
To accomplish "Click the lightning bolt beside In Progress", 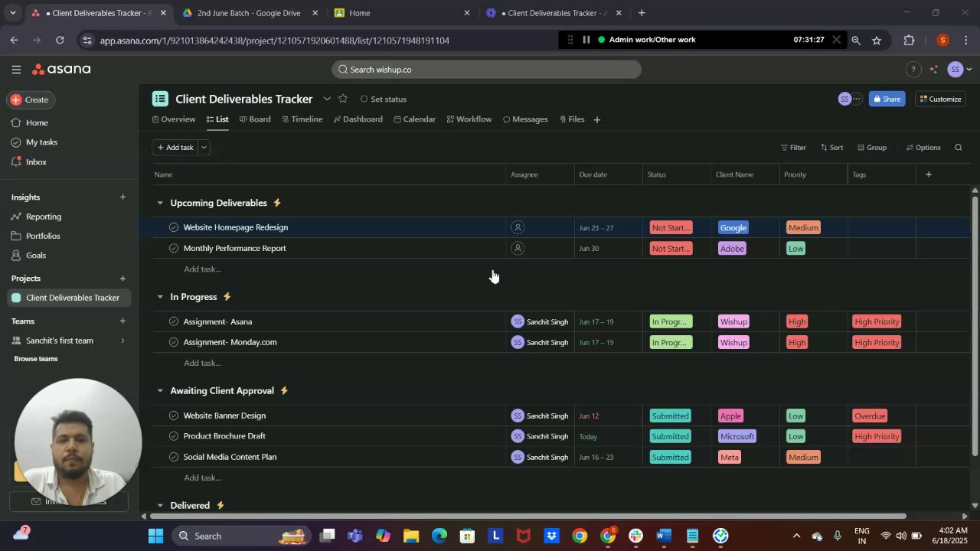I will (x=227, y=297).
